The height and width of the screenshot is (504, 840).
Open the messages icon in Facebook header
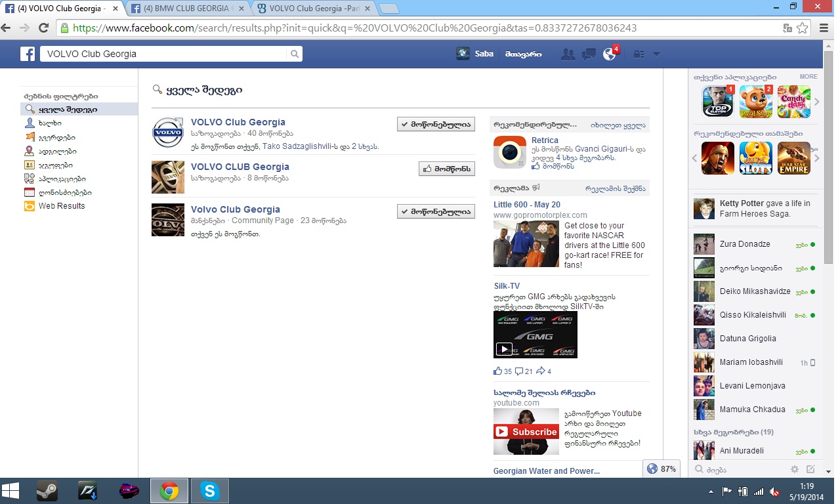[x=589, y=54]
